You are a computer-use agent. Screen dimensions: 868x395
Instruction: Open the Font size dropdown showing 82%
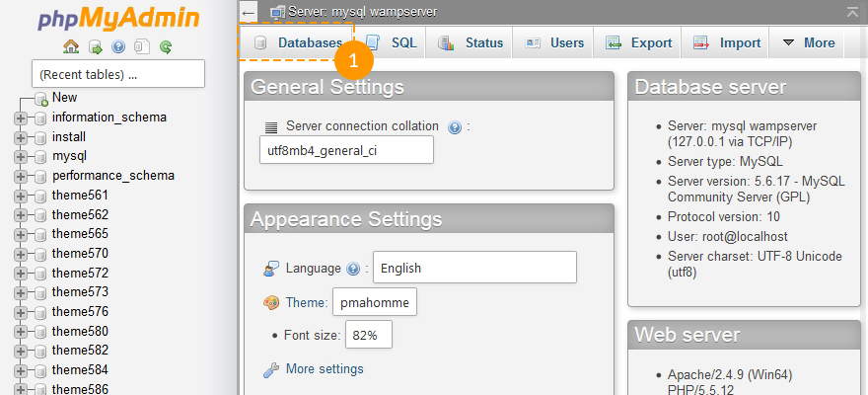(369, 335)
